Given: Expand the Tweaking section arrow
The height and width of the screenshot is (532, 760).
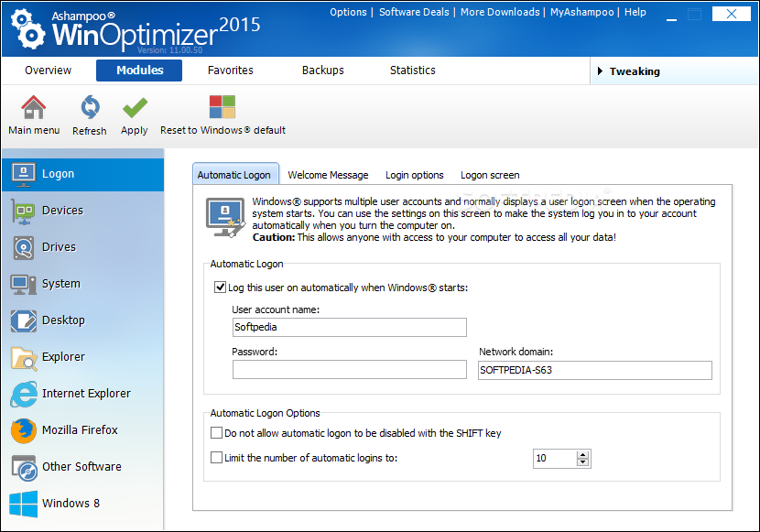Looking at the screenshot, I should 600,71.
